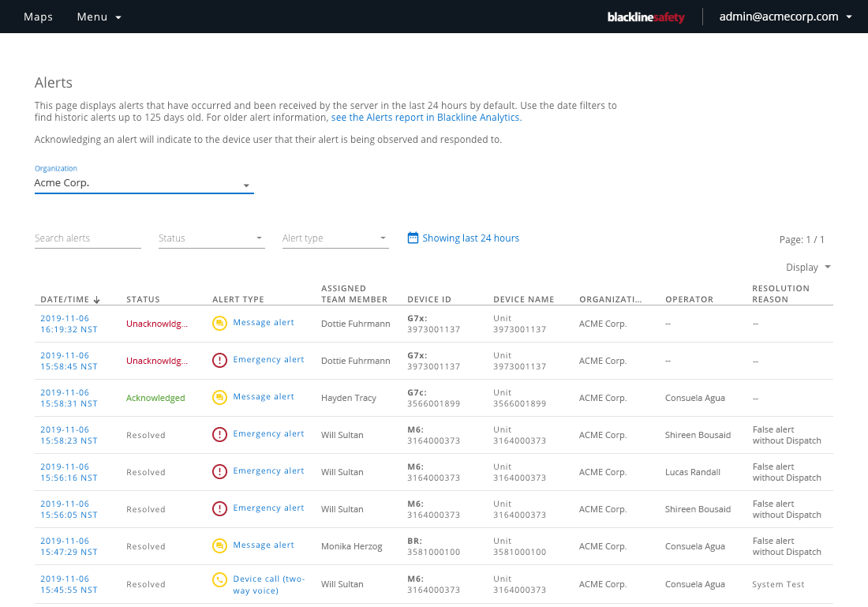
Task: Select the phone icon for the Device call alert
Action: 219,581
